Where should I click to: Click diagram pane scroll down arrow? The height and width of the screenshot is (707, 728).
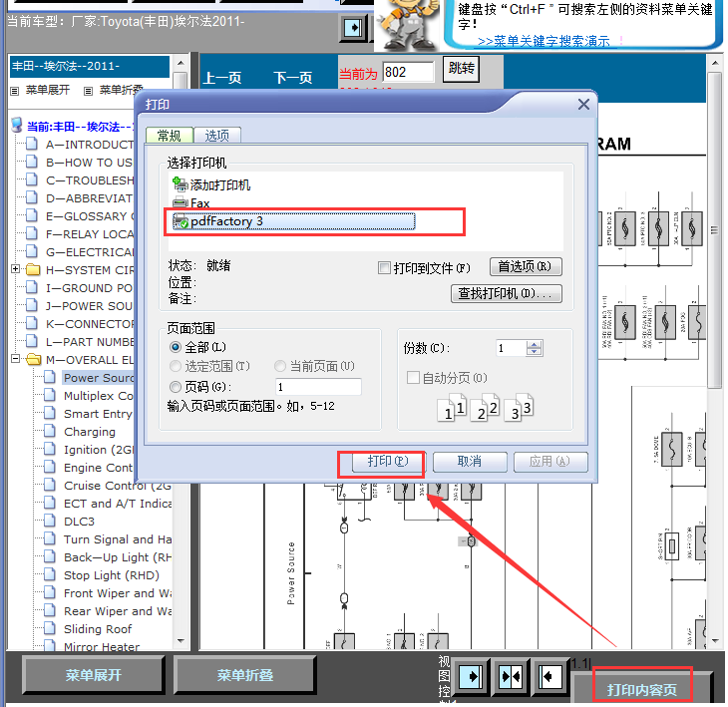coord(715,641)
